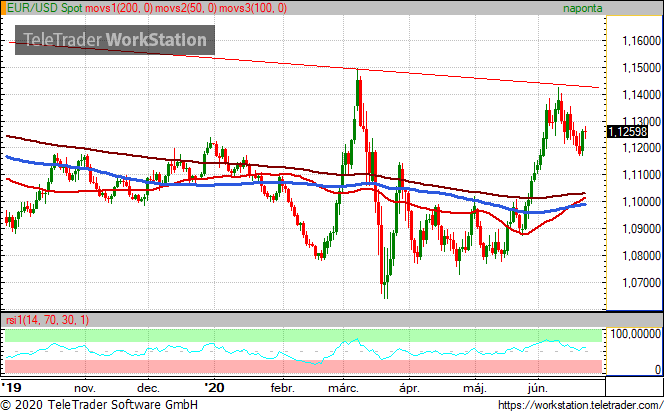
Task: Click the RSI 100,00000 scale label
Action: tap(635, 334)
